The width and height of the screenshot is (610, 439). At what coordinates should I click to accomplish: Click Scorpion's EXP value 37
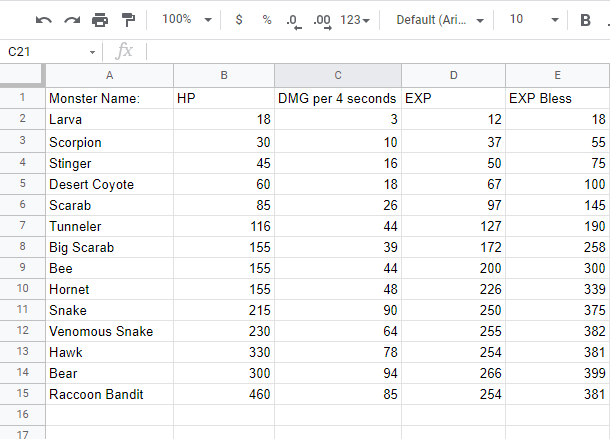(x=454, y=141)
